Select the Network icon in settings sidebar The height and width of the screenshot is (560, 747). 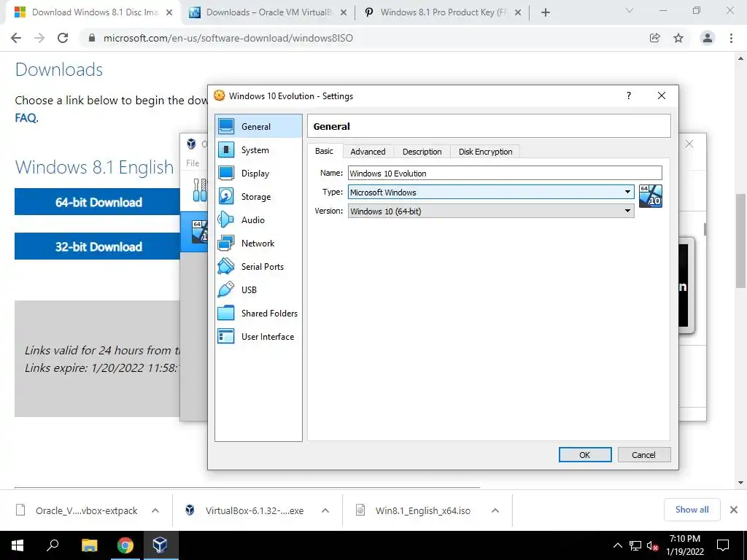tap(226, 243)
